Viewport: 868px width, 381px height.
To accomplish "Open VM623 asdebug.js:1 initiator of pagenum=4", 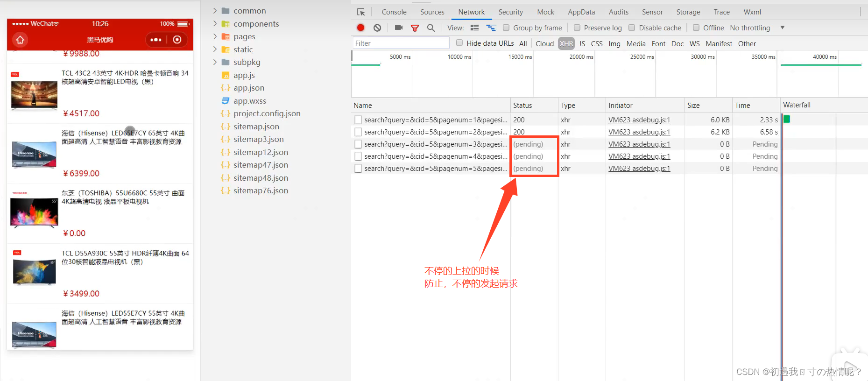I will point(639,156).
